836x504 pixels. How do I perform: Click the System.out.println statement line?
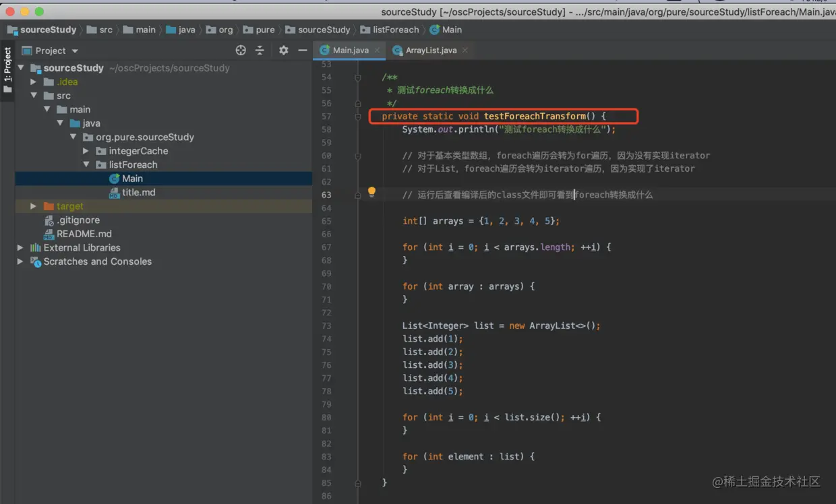[x=509, y=129]
